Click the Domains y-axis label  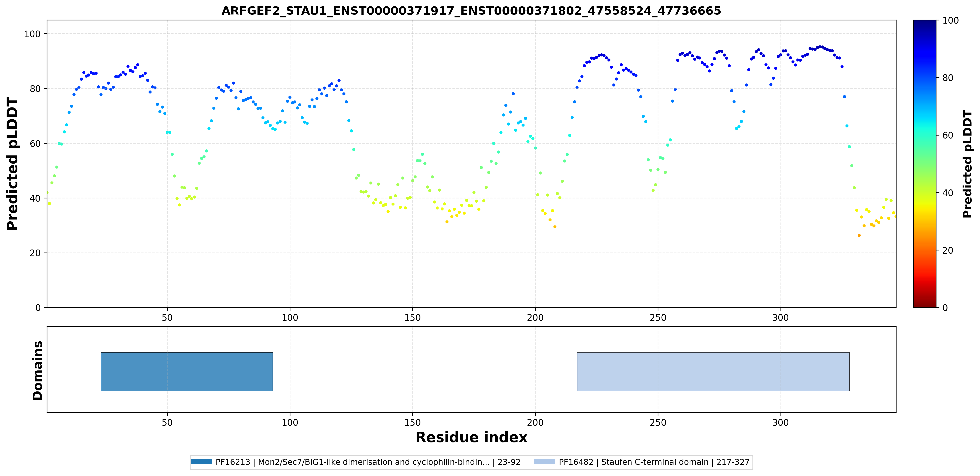38,371
